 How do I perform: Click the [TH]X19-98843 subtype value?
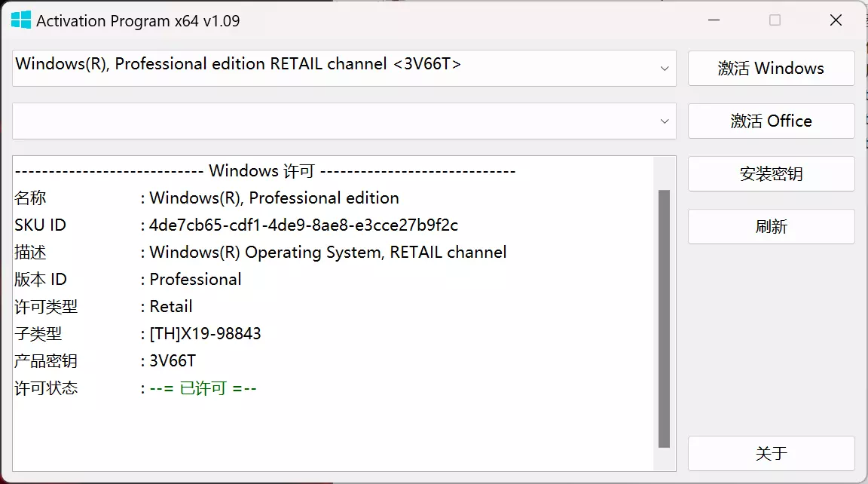point(206,333)
